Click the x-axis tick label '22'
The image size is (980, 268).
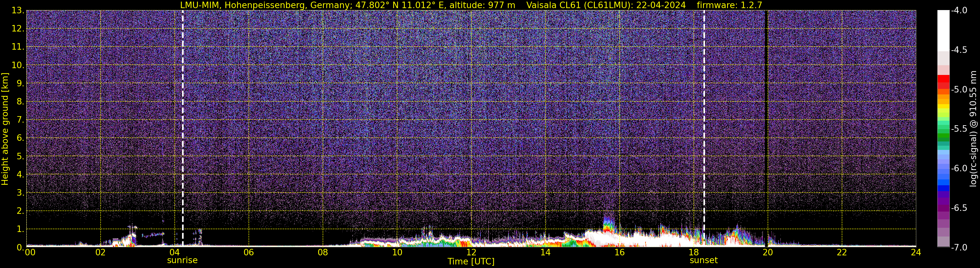842,252
